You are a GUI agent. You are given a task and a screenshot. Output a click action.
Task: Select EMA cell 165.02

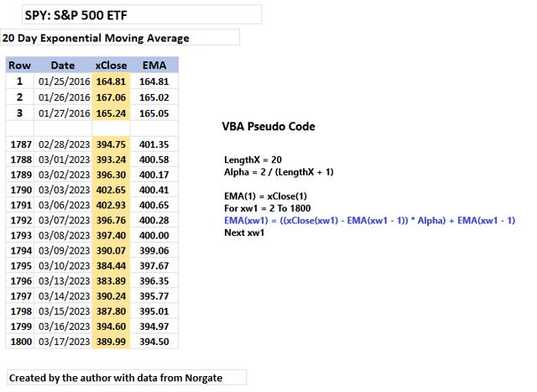click(154, 97)
